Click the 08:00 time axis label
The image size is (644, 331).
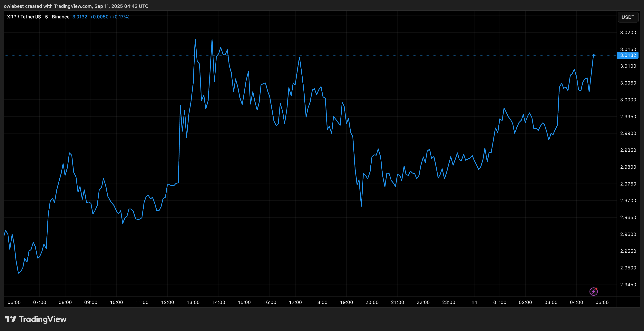coord(65,302)
